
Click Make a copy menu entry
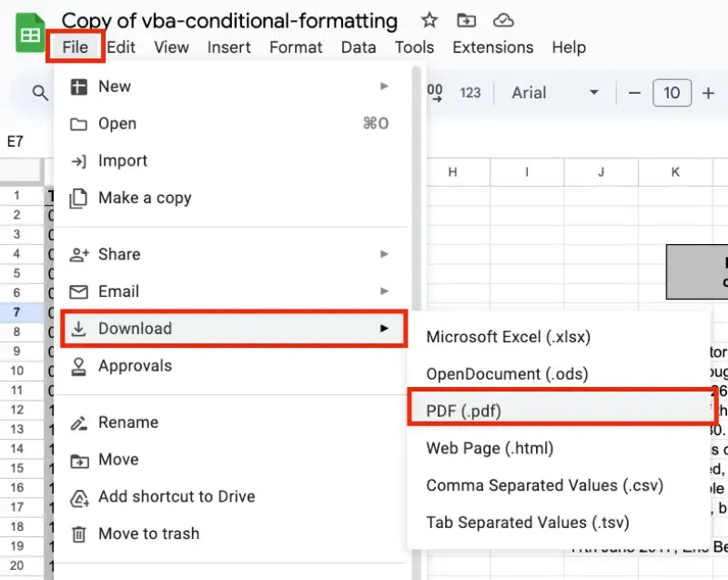145,198
